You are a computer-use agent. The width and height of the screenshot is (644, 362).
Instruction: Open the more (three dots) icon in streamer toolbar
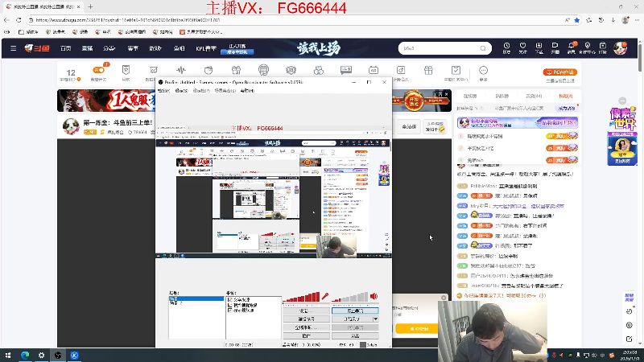click(484, 70)
